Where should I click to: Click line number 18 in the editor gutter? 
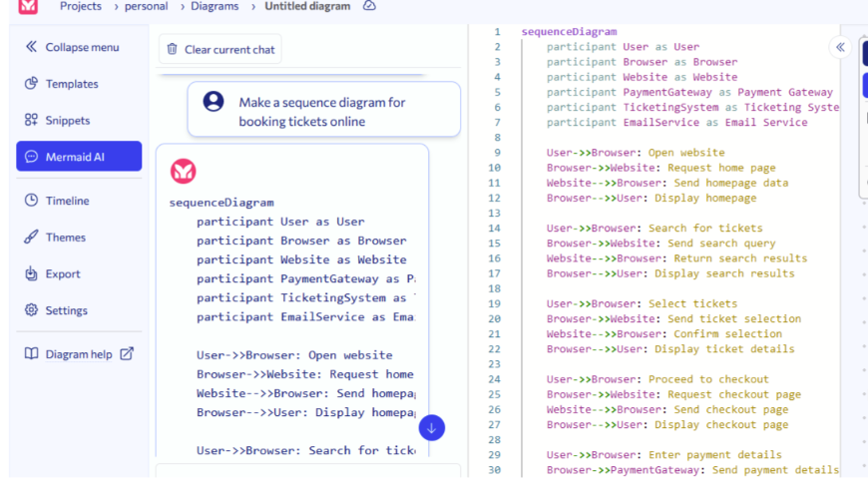(x=494, y=288)
